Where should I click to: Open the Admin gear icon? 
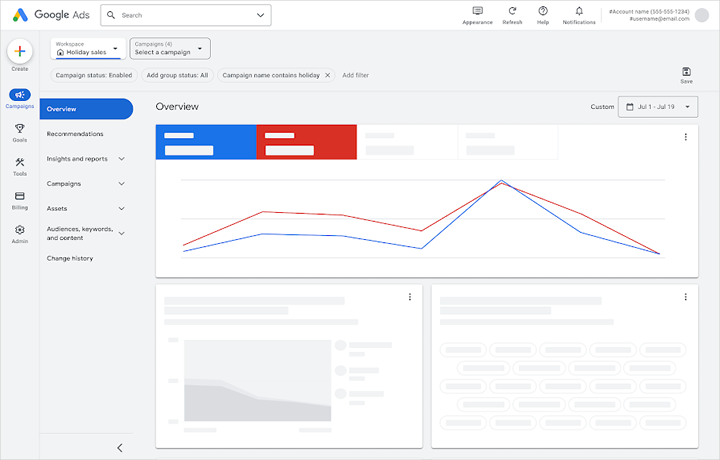click(20, 231)
